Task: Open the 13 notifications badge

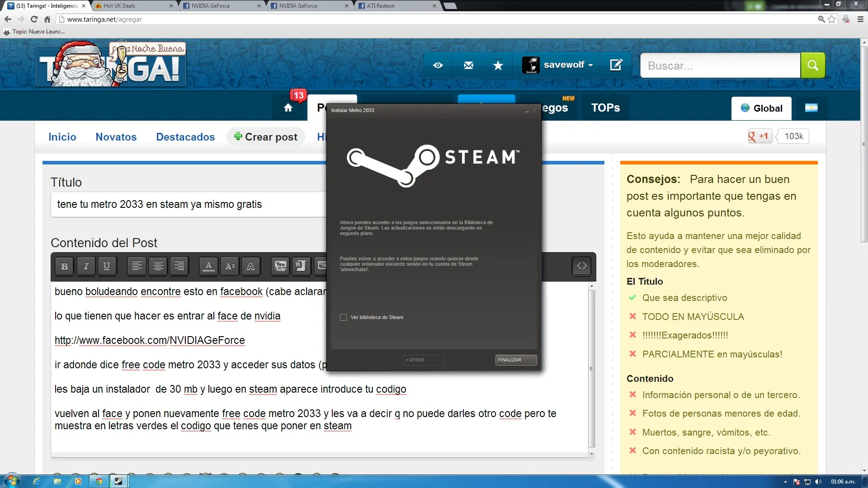Action: [x=298, y=95]
